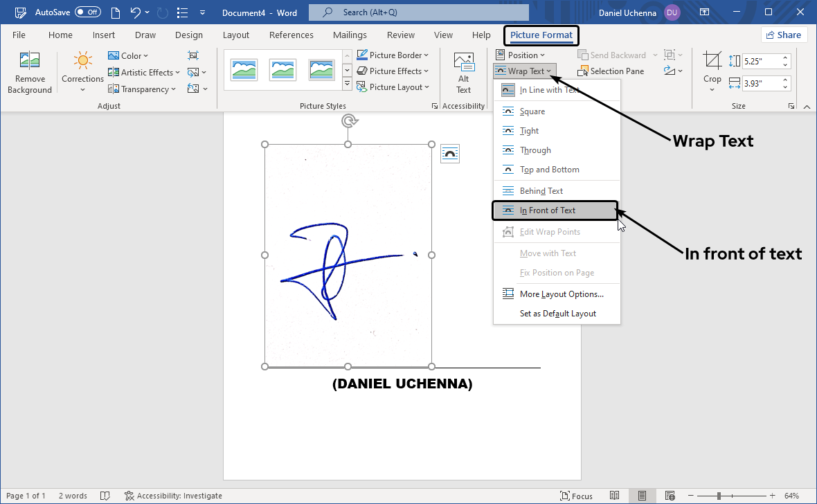Open the Alt Text pane
The height and width of the screenshot is (504, 817).
463,71
